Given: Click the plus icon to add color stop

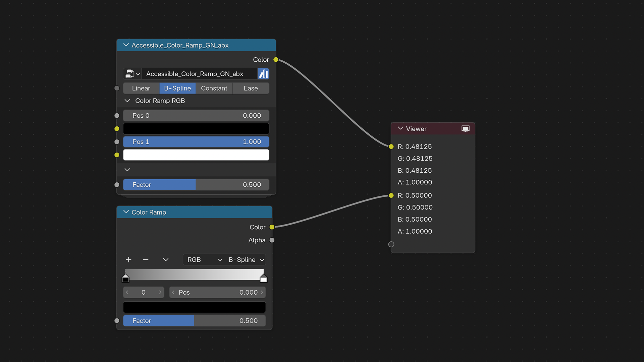Looking at the screenshot, I should pyautogui.click(x=128, y=260).
